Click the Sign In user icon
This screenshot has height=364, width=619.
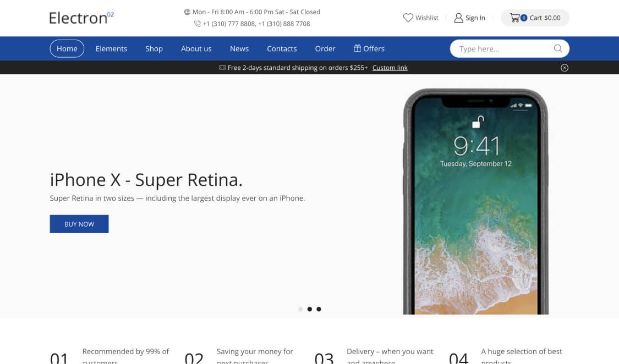pyautogui.click(x=458, y=18)
